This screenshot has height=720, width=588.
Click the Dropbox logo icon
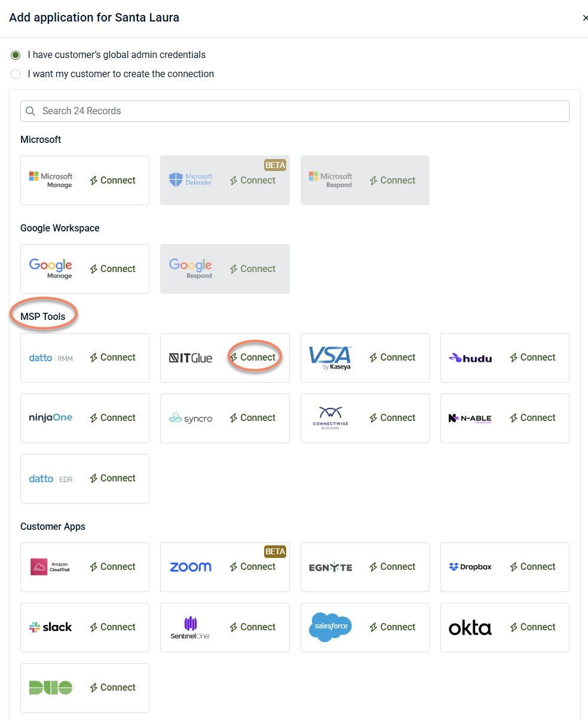click(x=454, y=567)
